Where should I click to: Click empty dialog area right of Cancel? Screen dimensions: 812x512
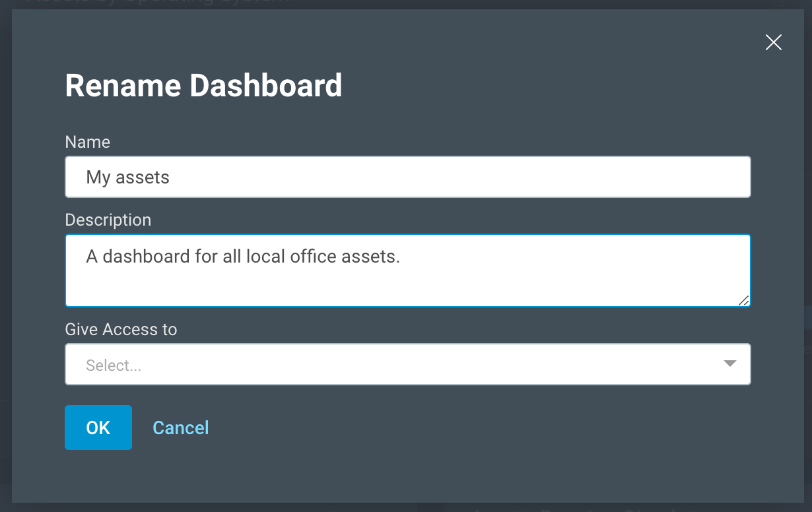[462, 429]
